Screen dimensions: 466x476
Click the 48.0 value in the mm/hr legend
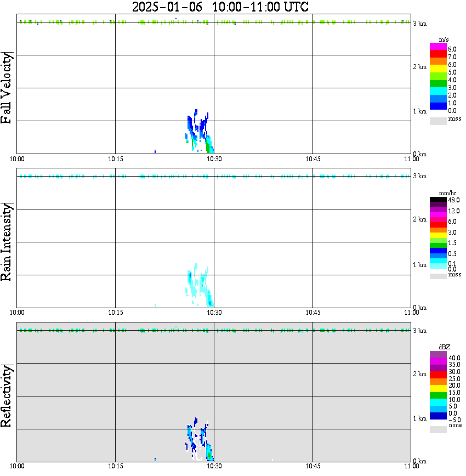454,200
